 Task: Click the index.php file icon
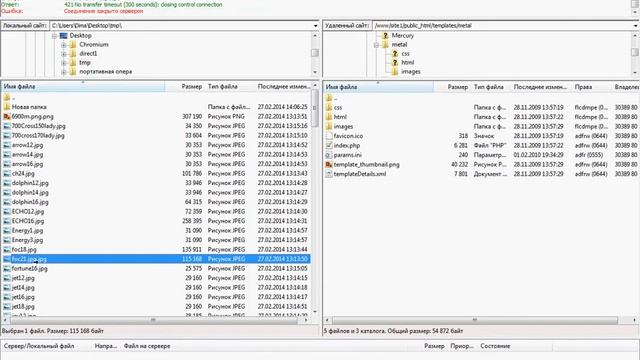point(329,145)
